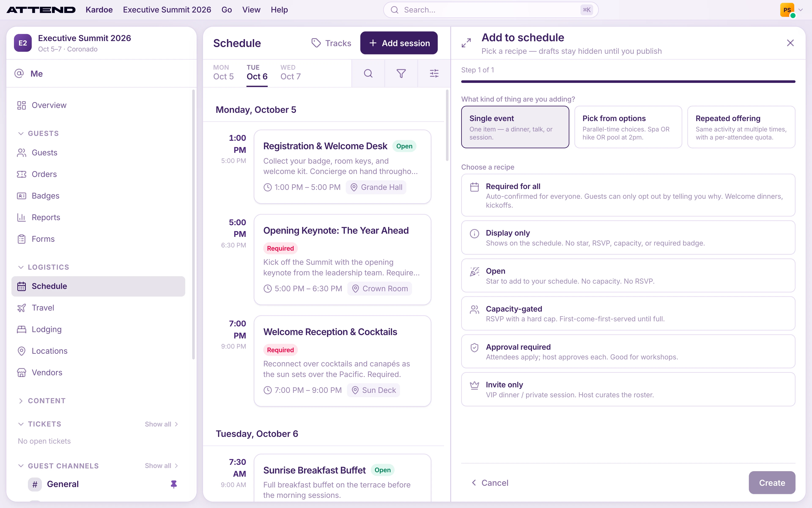Open Overview in the sidebar

pyautogui.click(x=98, y=105)
